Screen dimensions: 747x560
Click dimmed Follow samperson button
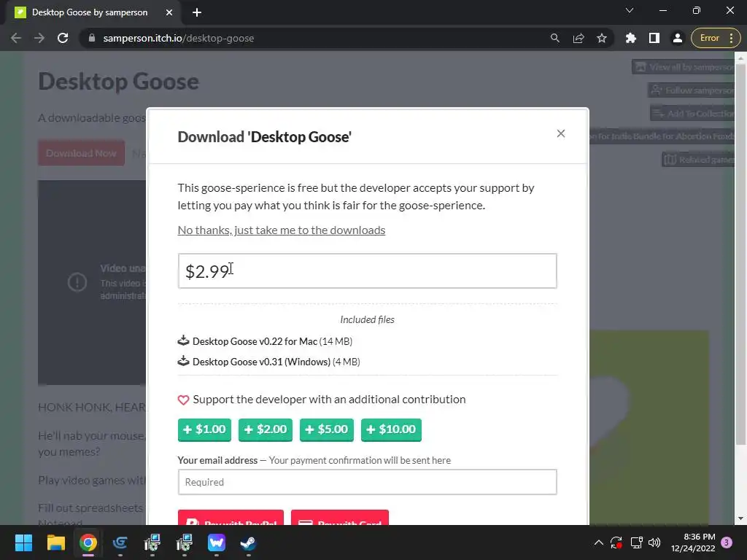[x=692, y=90]
